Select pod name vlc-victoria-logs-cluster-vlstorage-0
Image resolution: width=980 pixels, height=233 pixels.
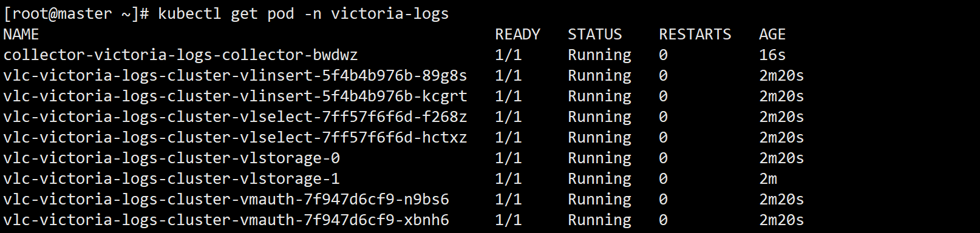point(172,158)
